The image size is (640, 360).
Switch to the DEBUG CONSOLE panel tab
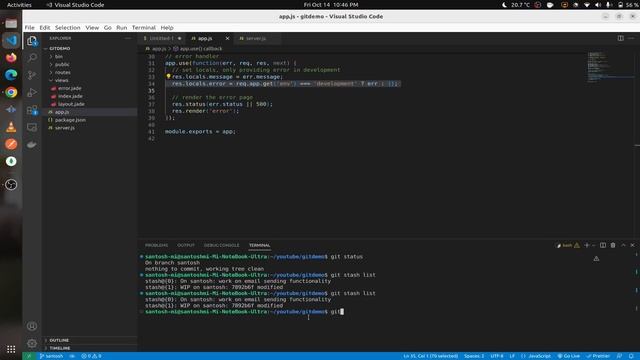tap(222, 245)
